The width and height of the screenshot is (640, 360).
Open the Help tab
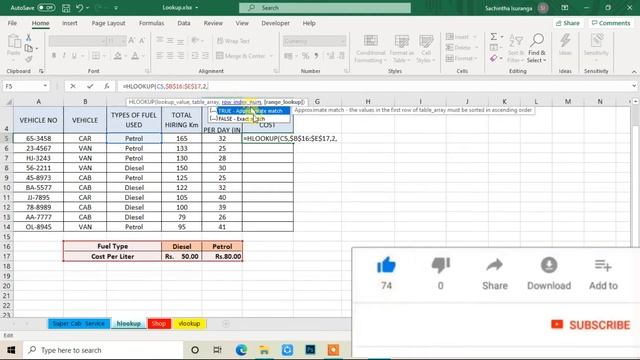pyautogui.click(x=309, y=23)
